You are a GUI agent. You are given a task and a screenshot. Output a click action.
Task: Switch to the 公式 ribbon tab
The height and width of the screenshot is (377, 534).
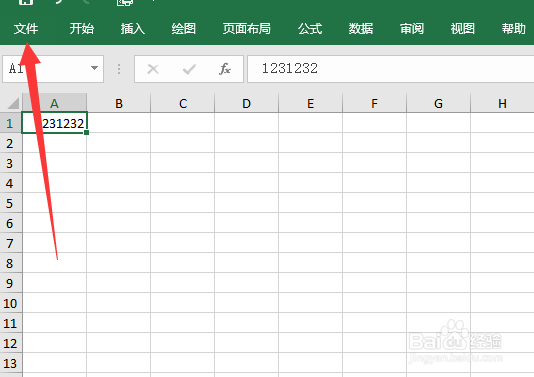click(310, 29)
